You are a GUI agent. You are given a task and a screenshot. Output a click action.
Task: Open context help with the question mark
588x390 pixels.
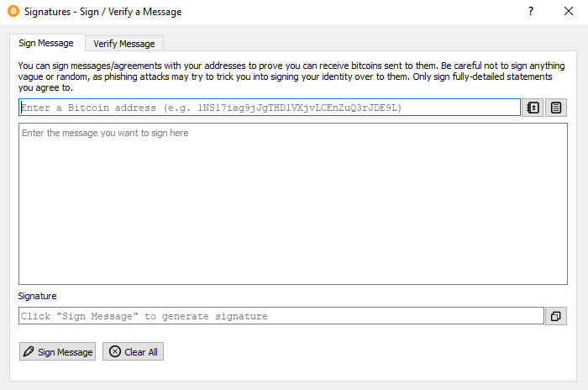531,12
